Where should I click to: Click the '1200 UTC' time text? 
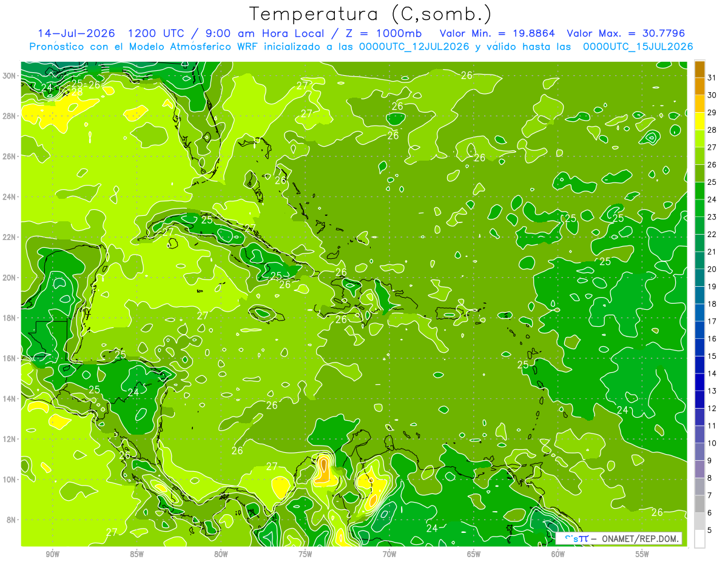[x=156, y=33]
